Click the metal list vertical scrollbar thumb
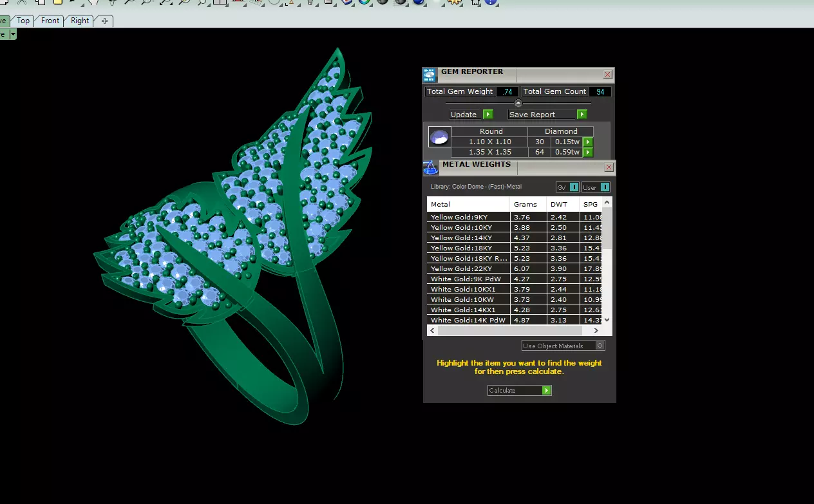The width and height of the screenshot is (814, 504). click(607, 229)
